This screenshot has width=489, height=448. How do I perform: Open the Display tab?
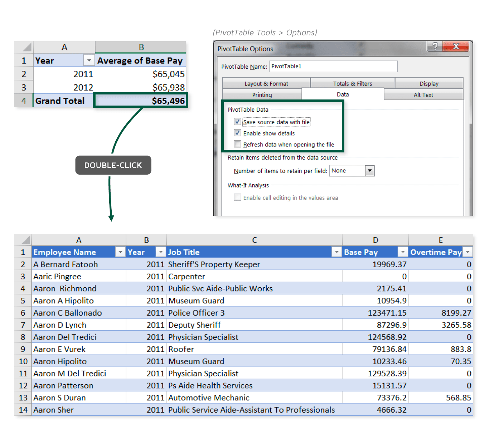429,83
